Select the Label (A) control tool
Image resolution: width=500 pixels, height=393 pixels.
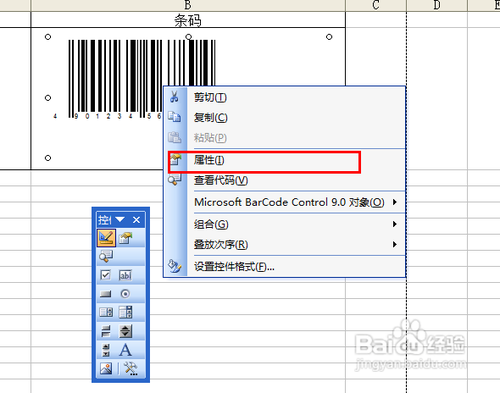click(x=125, y=350)
